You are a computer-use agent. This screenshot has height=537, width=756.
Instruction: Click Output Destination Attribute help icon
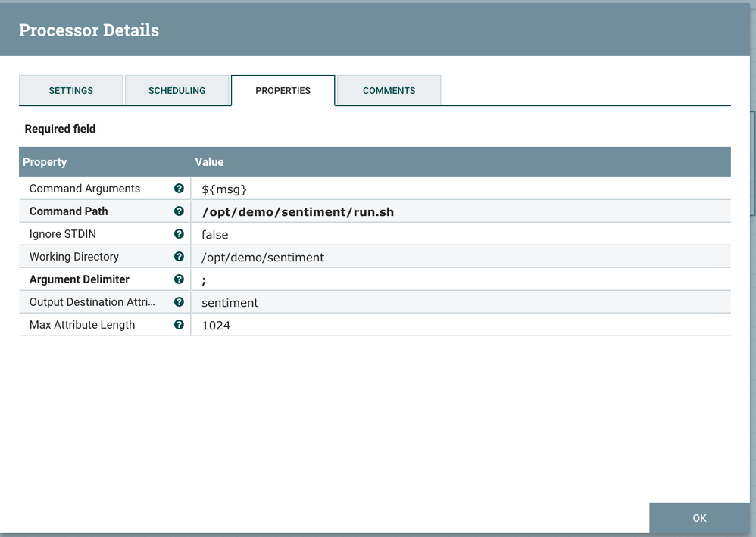click(x=179, y=302)
